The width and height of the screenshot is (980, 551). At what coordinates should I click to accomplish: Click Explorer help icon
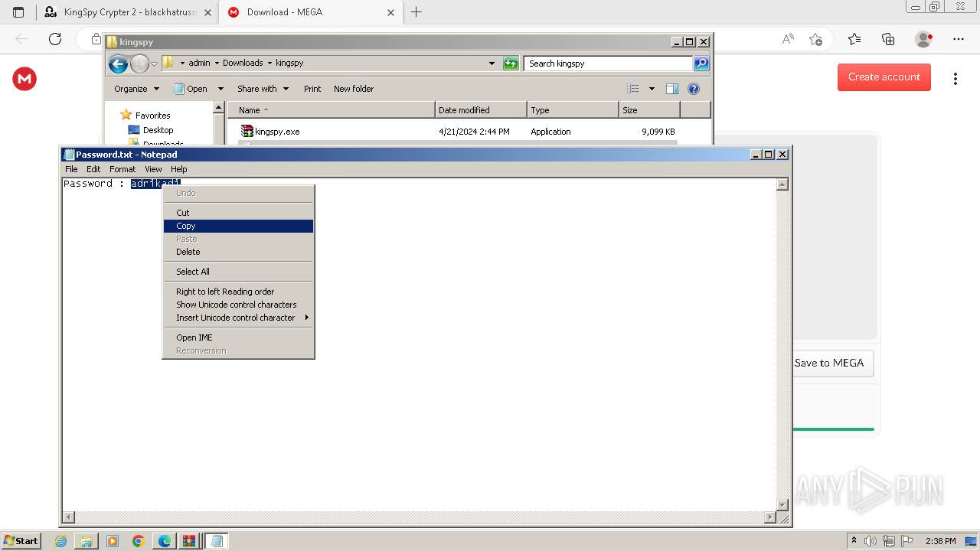[x=694, y=89]
